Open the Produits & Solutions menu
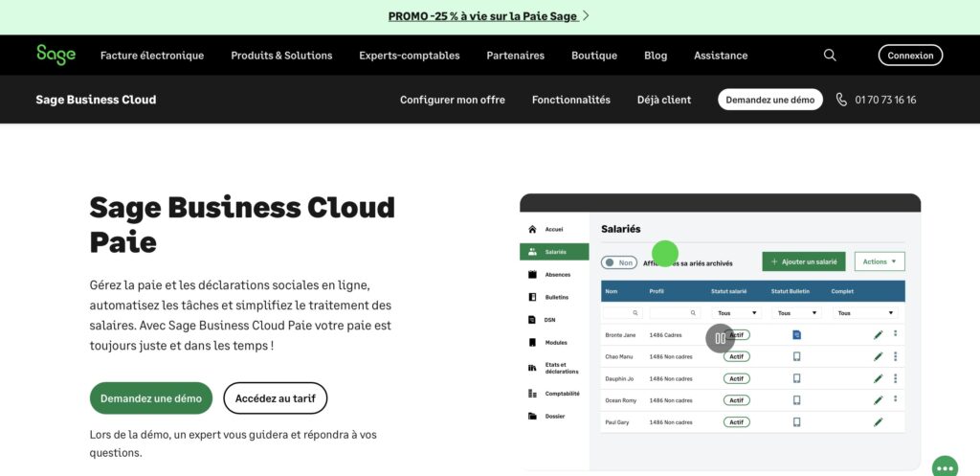 [x=281, y=55]
